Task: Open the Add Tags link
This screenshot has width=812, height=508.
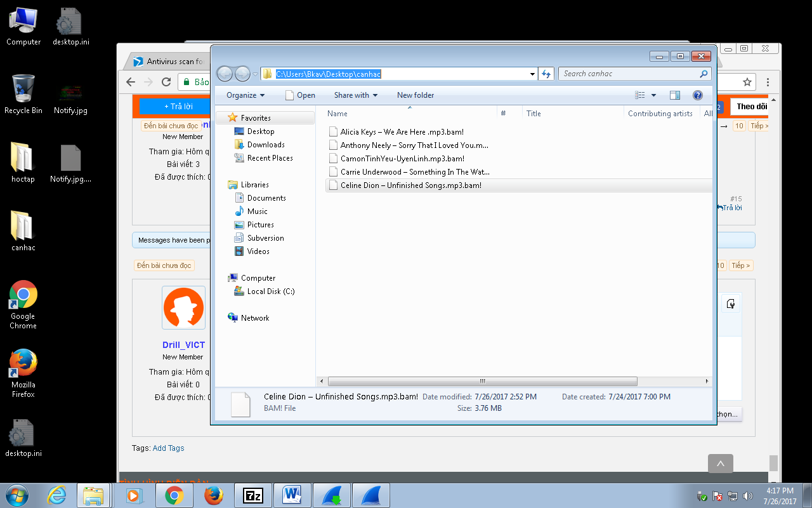Action: coord(168,448)
